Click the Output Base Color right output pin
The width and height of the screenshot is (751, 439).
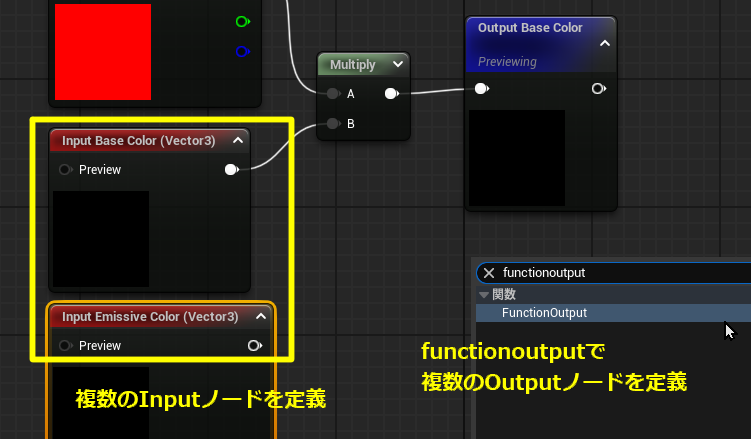(599, 89)
